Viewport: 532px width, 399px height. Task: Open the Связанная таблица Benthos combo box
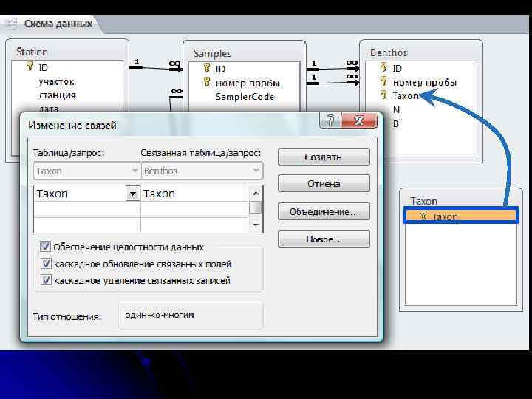click(202, 171)
